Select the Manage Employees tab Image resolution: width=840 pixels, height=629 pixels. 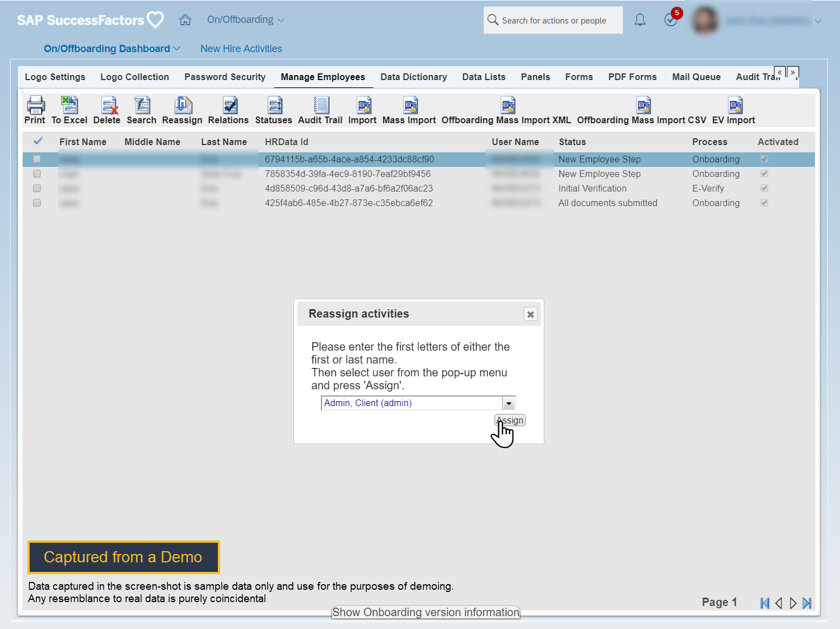pos(323,77)
